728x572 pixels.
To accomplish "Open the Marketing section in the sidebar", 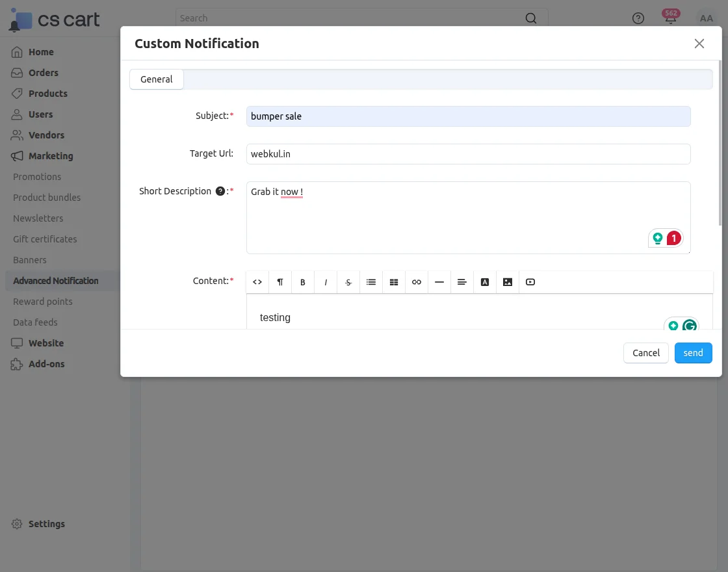I will click(x=49, y=156).
